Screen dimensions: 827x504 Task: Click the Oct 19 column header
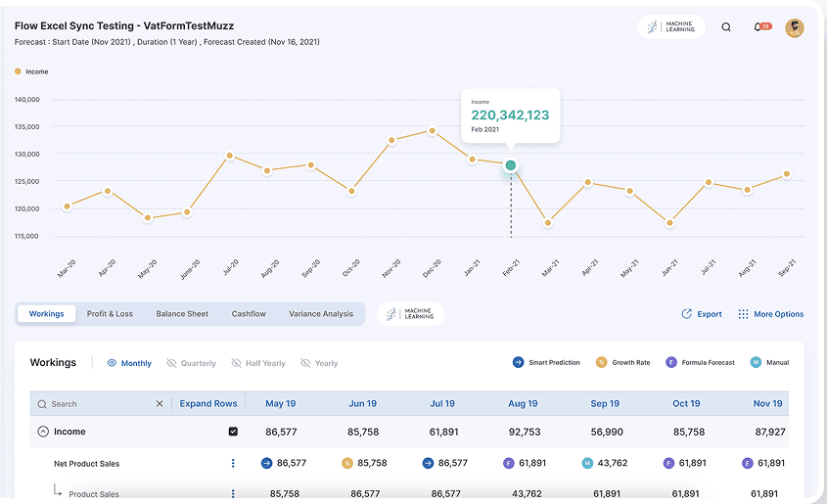pyautogui.click(x=686, y=404)
